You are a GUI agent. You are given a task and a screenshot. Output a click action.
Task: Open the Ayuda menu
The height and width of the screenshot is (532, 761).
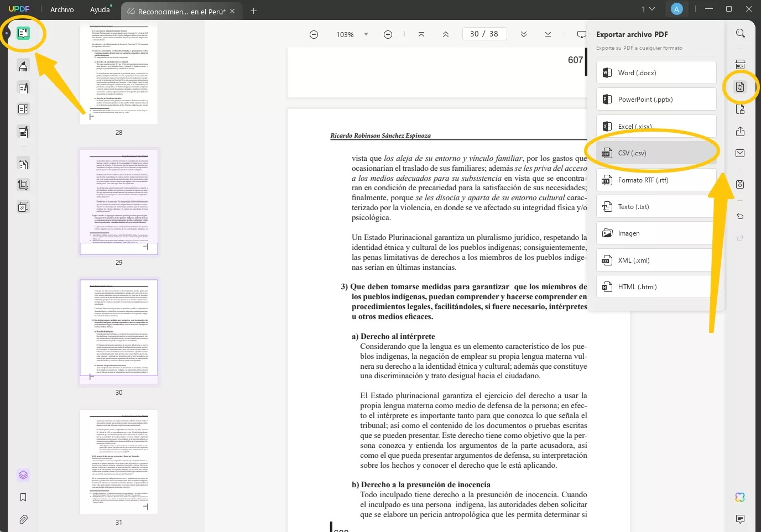click(x=100, y=9)
